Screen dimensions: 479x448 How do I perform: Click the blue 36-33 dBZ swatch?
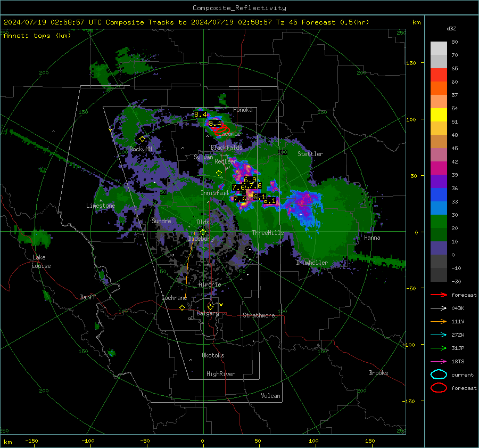coord(439,195)
